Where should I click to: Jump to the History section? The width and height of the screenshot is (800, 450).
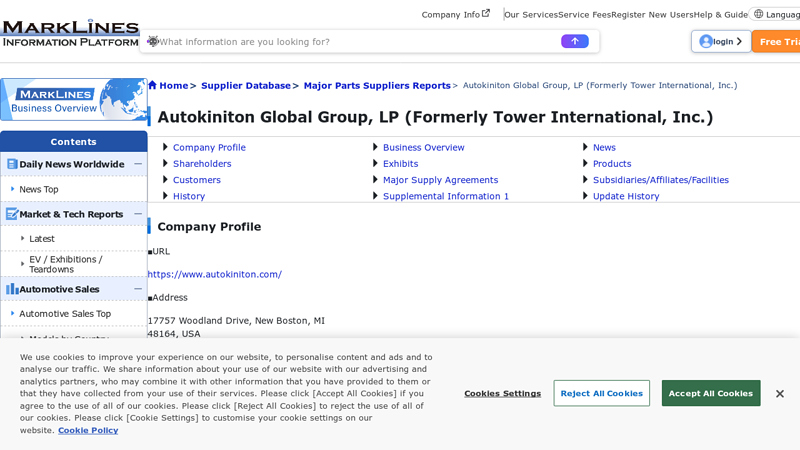pos(189,196)
